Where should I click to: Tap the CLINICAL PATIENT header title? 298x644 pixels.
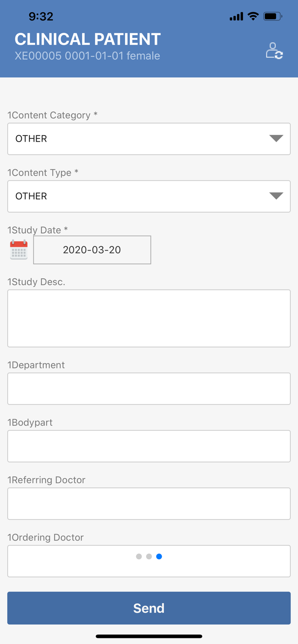88,39
